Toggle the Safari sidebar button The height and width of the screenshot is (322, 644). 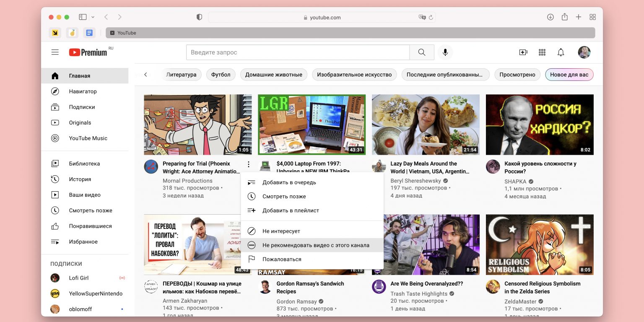(x=83, y=17)
